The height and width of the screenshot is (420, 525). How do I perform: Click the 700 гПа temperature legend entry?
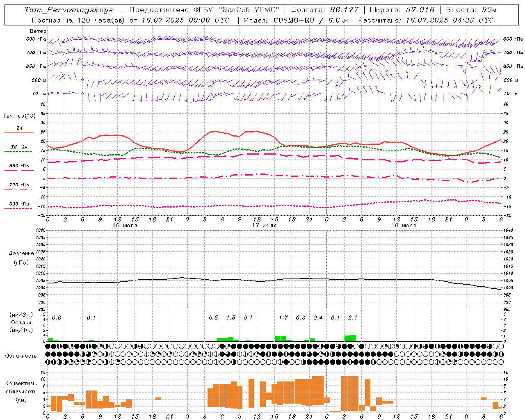point(19,185)
